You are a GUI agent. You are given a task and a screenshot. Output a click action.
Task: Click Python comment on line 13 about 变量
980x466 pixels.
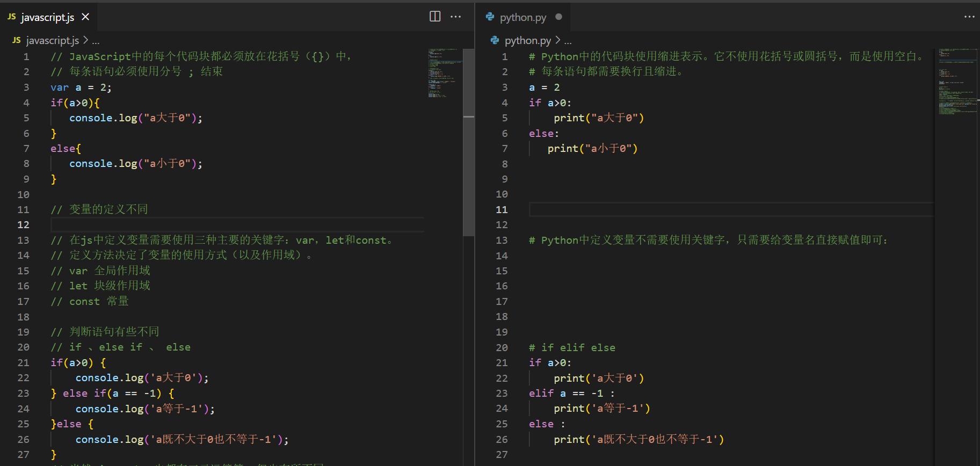[x=709, y=240]
